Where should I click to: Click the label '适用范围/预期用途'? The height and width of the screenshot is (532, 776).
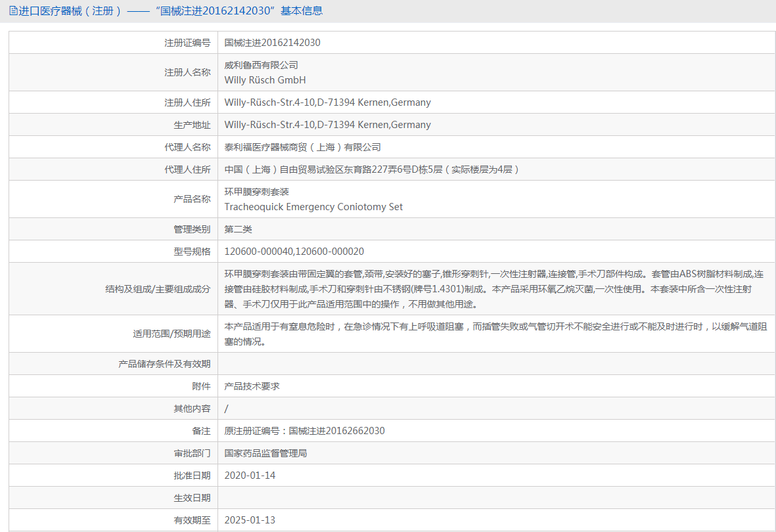[x=171, y=334]
